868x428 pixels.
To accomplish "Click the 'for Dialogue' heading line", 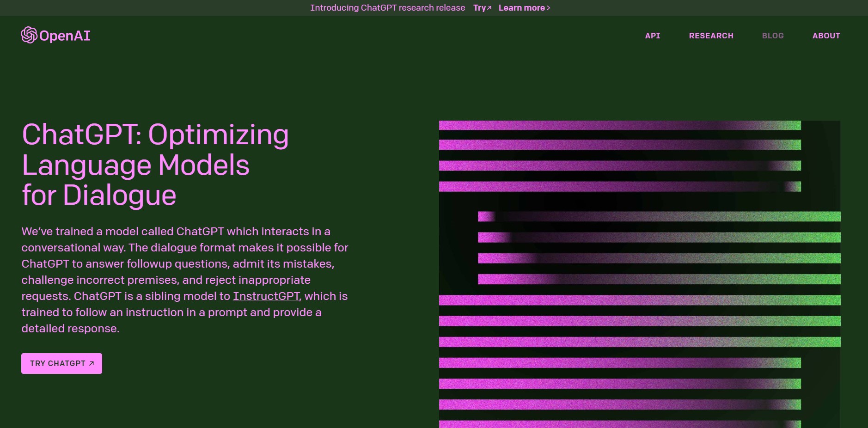I will 99,195.
